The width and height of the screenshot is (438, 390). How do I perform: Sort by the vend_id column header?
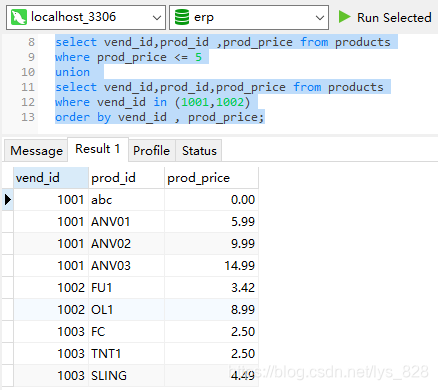tap(51, 178)
